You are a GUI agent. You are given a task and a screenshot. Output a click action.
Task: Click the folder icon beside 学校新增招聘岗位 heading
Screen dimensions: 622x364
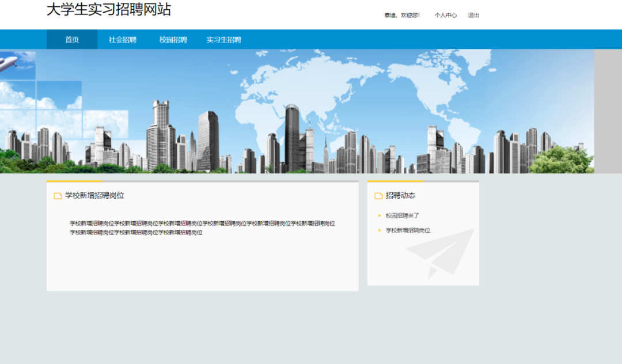click(58, 196)
